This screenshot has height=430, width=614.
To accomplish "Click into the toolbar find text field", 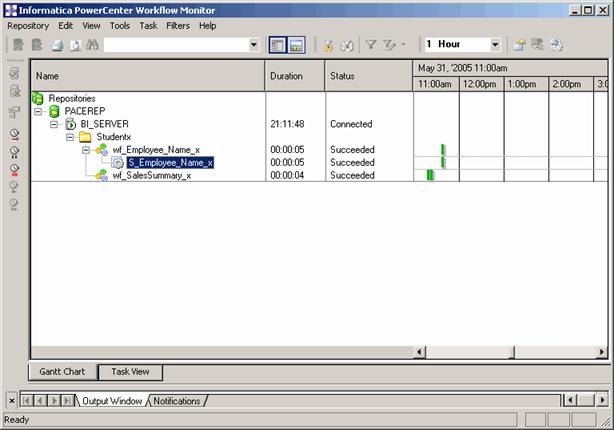I will 176,45.
